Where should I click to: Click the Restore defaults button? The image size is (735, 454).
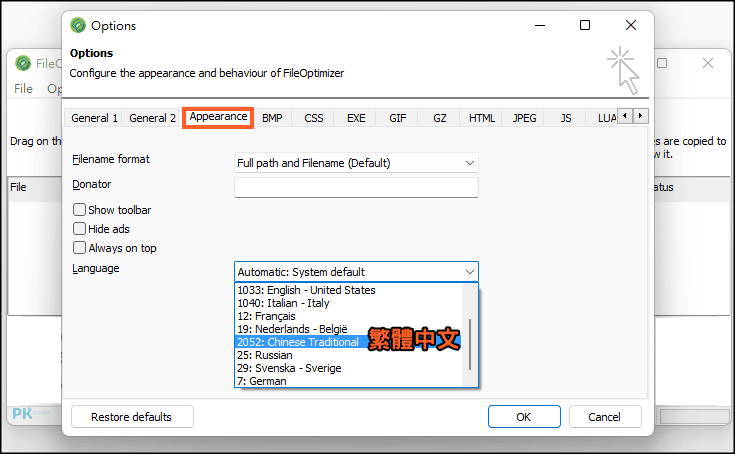coord(132,417)
